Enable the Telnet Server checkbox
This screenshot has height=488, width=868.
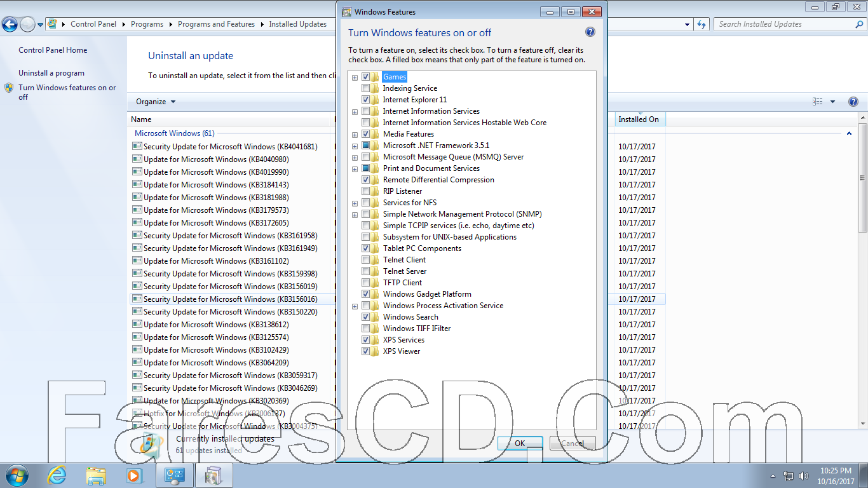point(365,271)
